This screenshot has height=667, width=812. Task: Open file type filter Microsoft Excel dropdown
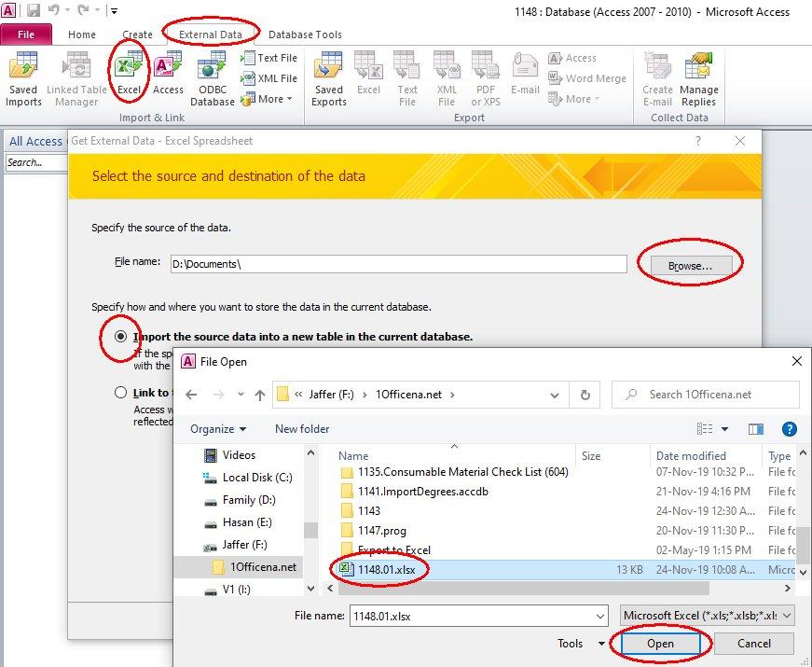tap(707, 616)
